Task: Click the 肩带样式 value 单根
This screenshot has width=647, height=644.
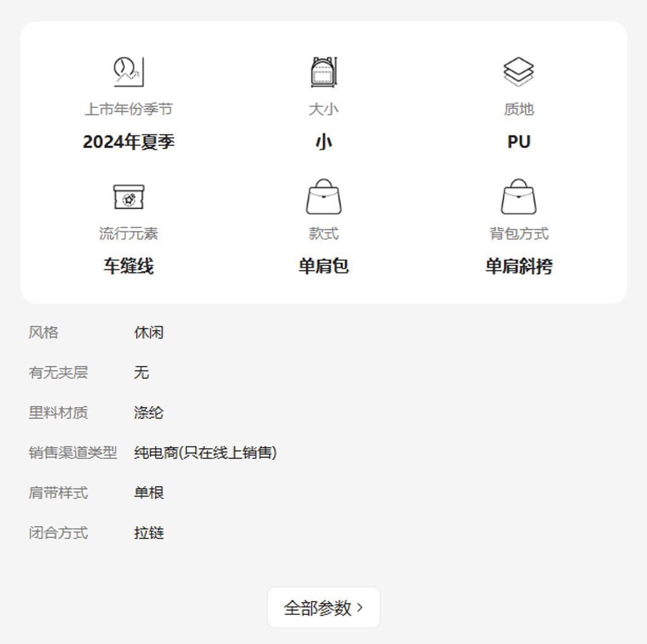Action: pos(149,492)
